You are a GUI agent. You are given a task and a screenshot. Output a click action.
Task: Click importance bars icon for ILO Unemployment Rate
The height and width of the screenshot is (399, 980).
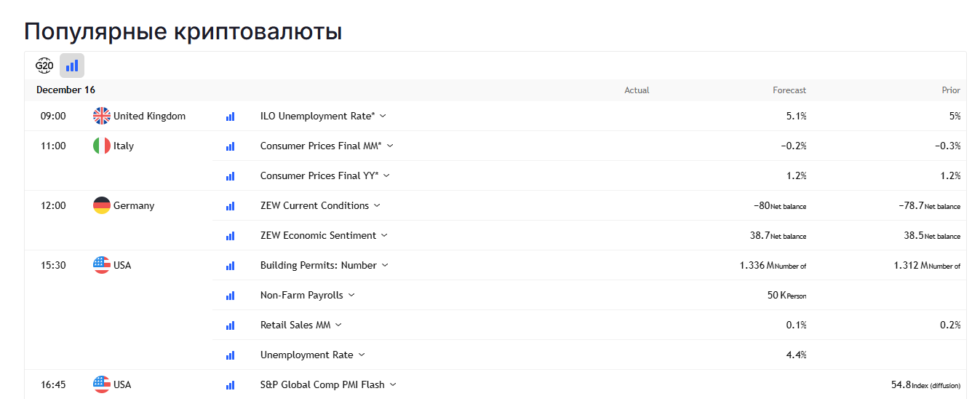coord(231,116)
